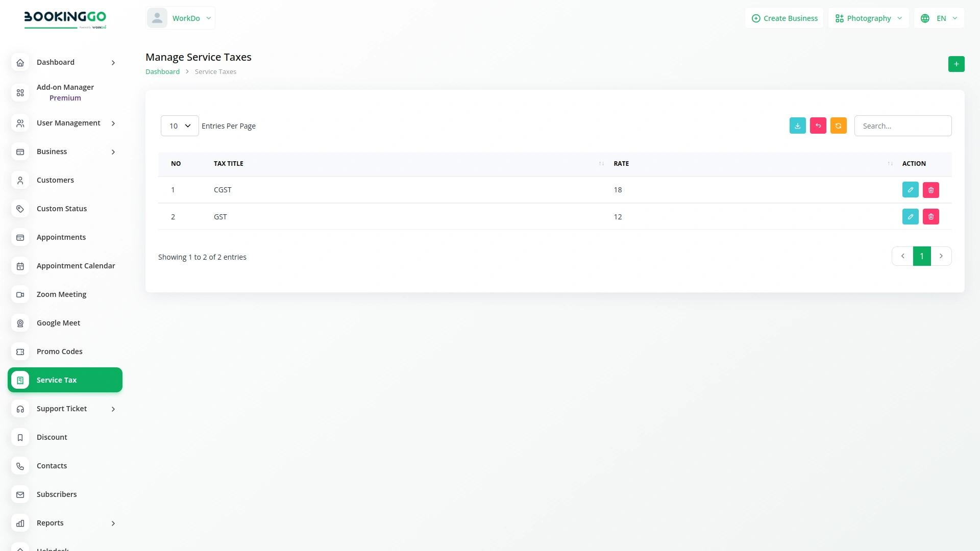Click the green add service tax button

click(x=956, y=64)
